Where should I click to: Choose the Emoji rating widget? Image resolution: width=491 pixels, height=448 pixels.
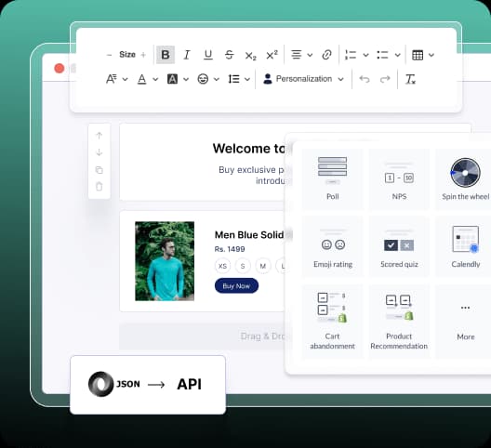(333, 246)
